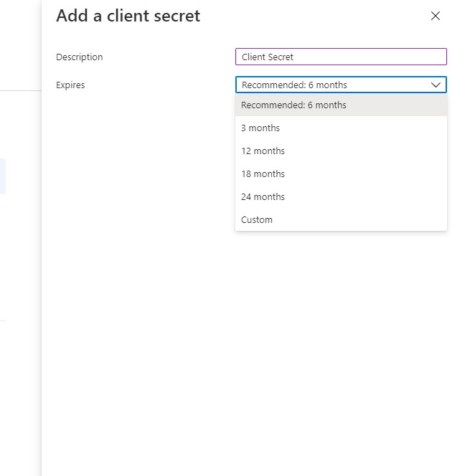Click the Add a client secret heading
This screenshot has height=476, width=452.
click(x=128, y=16)
